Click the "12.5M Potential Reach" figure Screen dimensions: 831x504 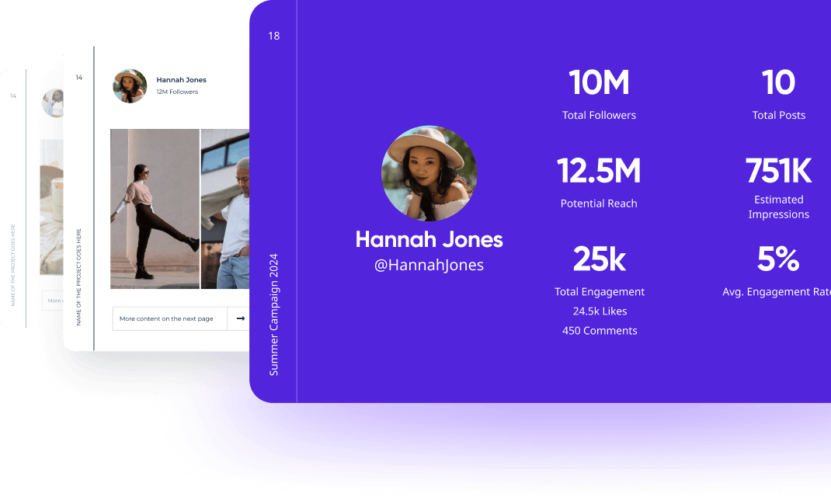(x=599, y=182)
